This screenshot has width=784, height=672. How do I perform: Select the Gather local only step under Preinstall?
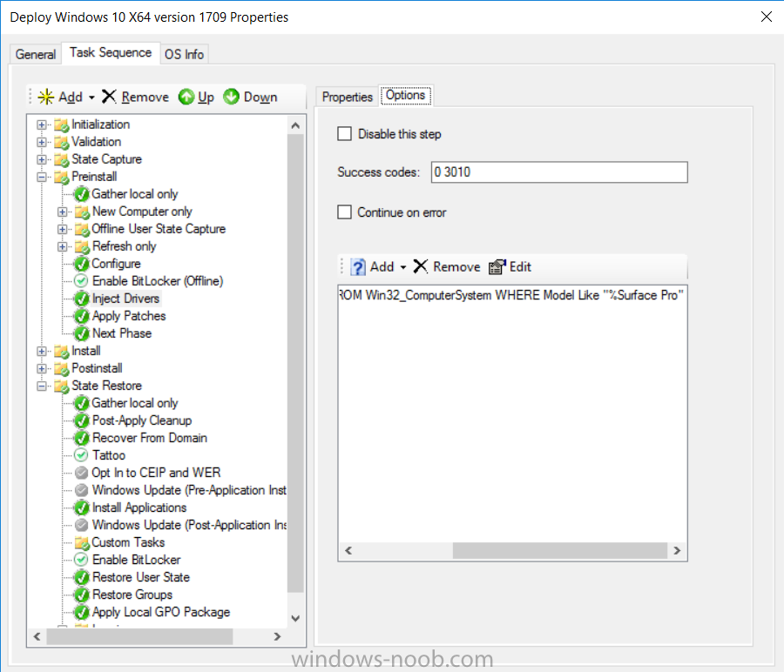135,194
